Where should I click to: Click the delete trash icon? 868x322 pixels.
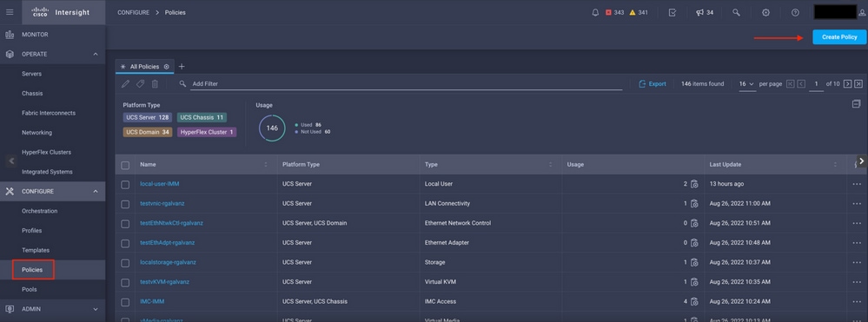pyautogui.click(x=155, y=84)
